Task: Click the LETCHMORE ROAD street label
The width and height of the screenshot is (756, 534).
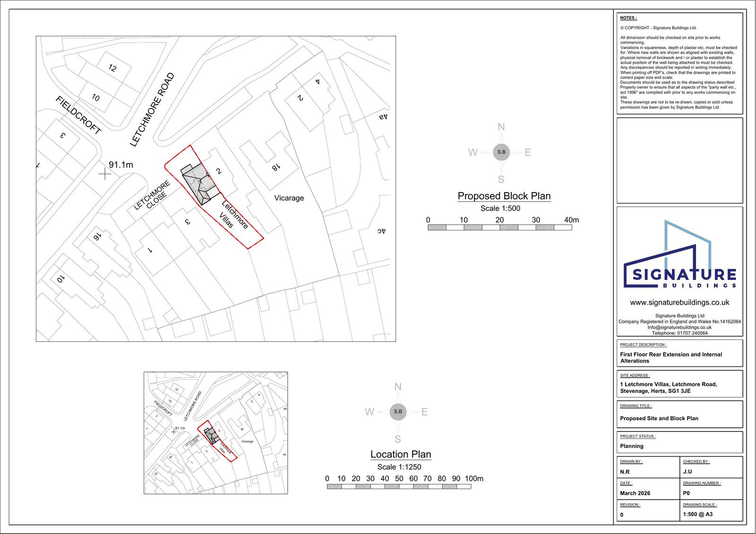Action: pyautogui.click(x=152, y=110)
